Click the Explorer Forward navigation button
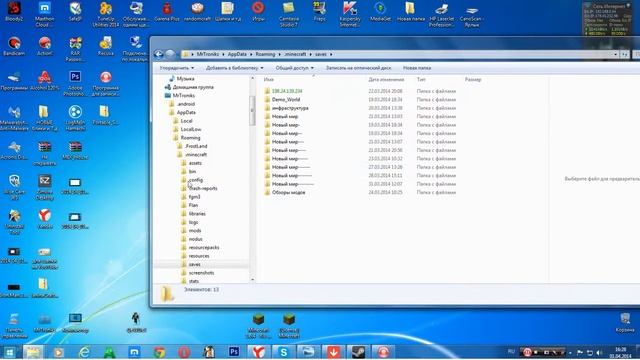640x360 pixels. 170,54
